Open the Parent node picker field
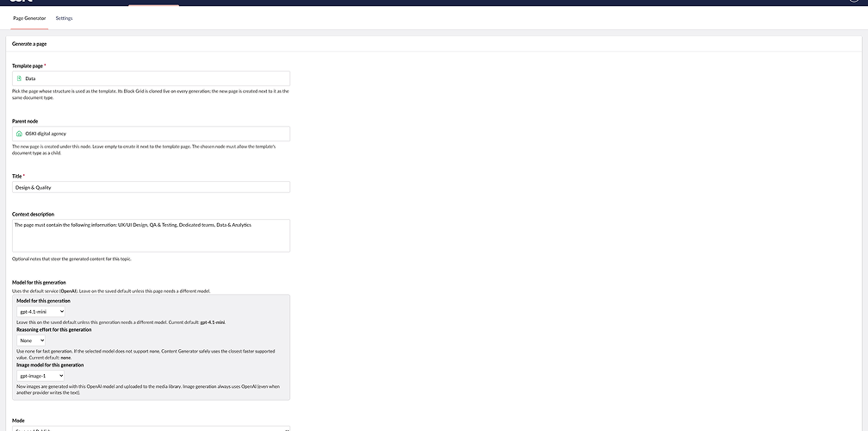868x431 pixels. [x=152, y=134]
